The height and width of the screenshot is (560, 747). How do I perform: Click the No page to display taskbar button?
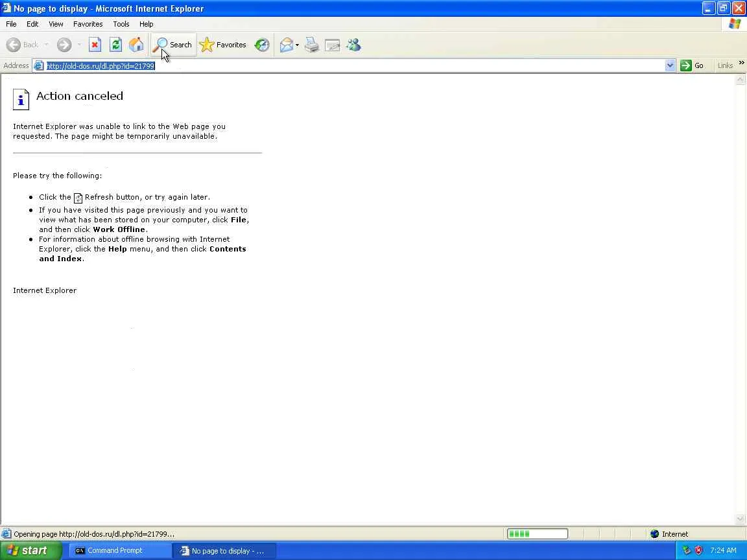[224, 551]
